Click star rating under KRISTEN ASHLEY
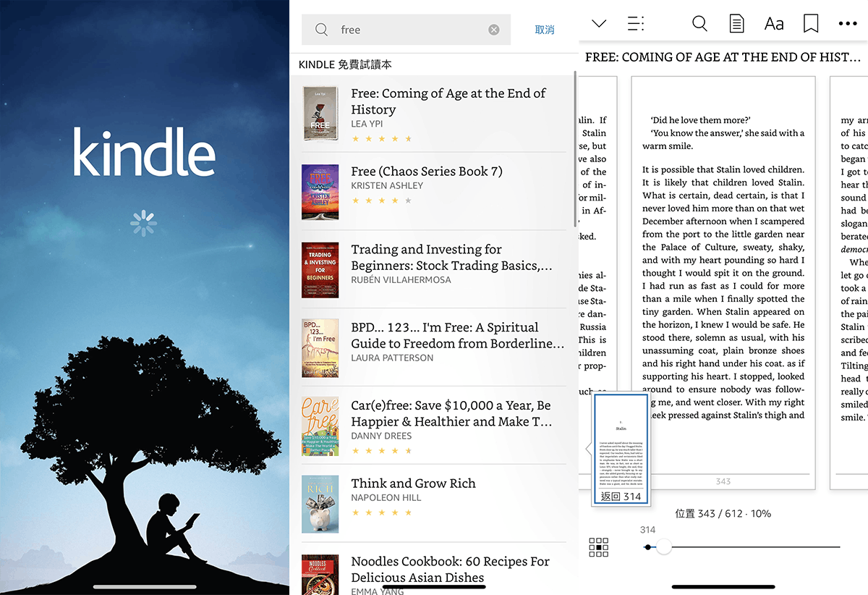 (381, 201)
